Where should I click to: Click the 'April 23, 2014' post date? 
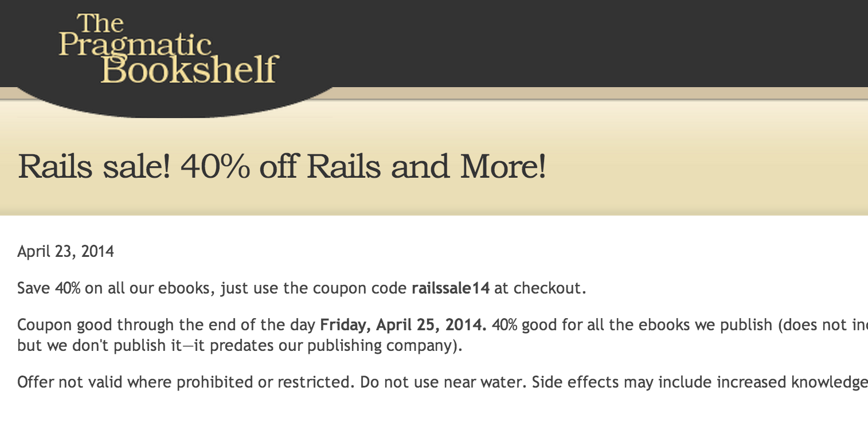point(65,251)
